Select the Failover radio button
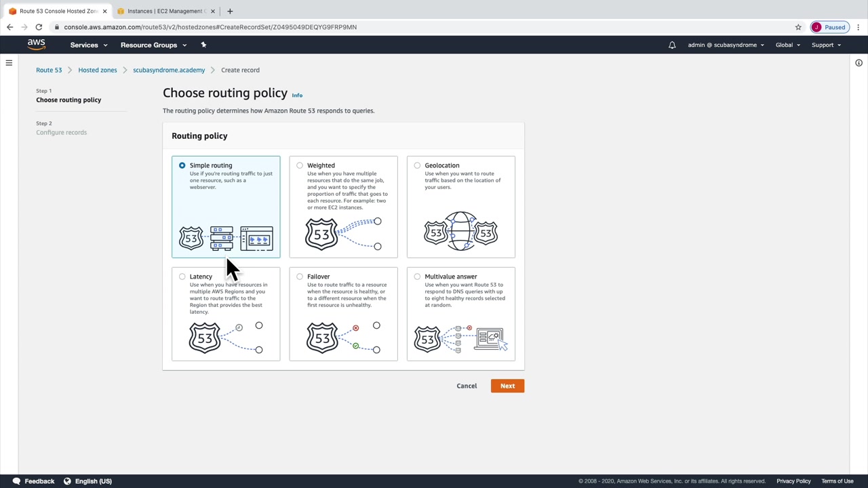Image resolution: width=868 pixels, height=488 pixels. [x=300, y=277]
